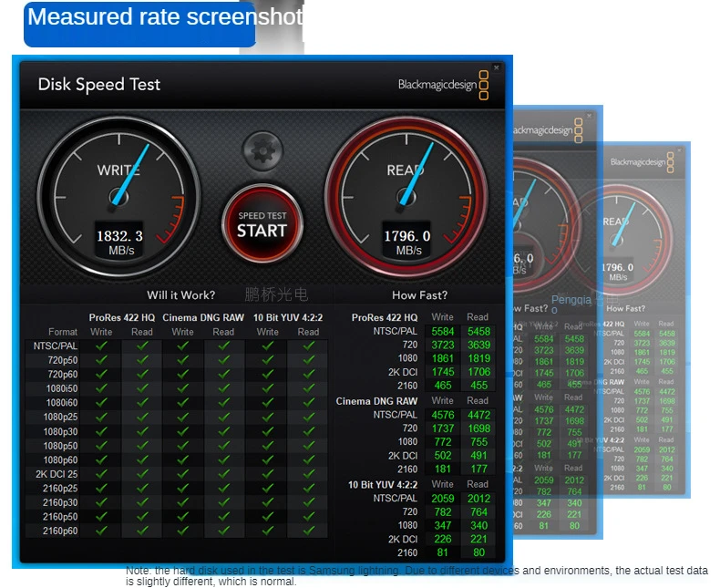Close the front Disk Speed Test window
The height and width of the screenshot is (588, 720).
pyautogui.click(x=496, y=67)
